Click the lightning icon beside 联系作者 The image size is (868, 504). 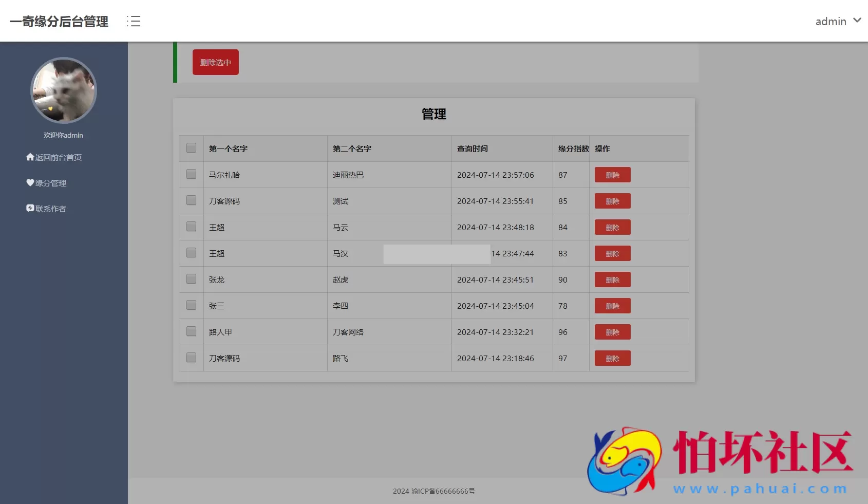pos(30,208)
